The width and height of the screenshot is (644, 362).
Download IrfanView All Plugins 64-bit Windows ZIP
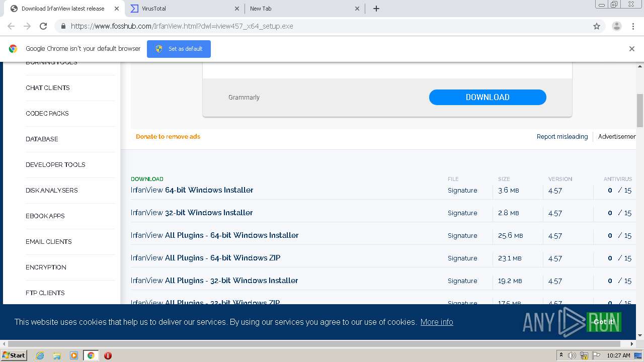click(206, 258)
